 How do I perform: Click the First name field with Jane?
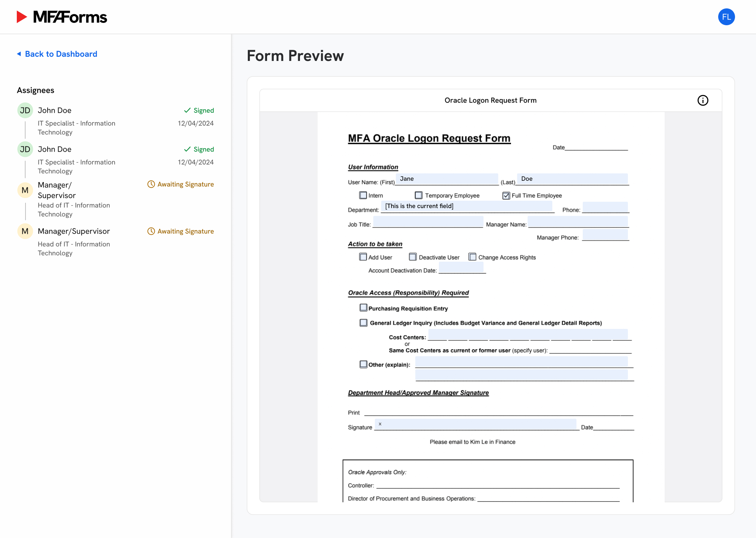[447, 179]
